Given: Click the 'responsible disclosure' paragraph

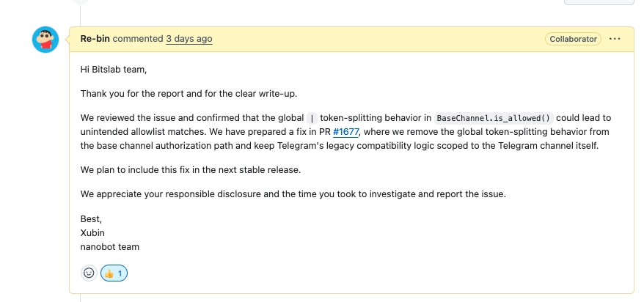Looking at the screenshot, I should point(293,194).
